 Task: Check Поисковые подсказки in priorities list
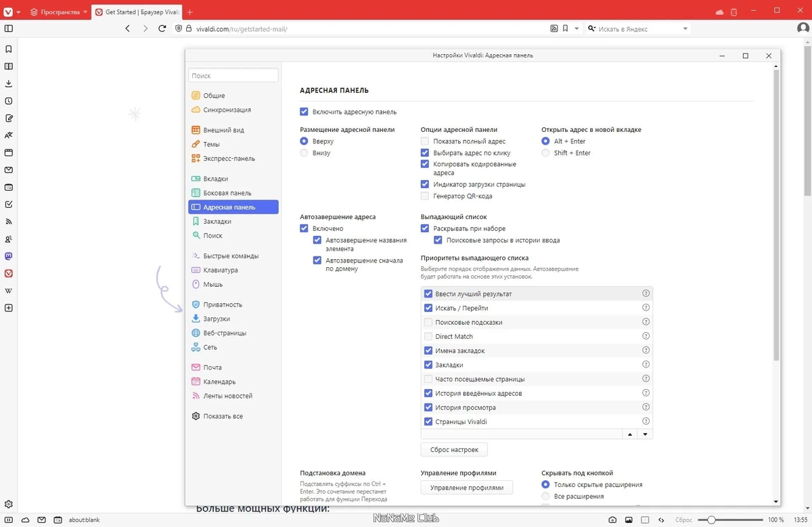428,322
